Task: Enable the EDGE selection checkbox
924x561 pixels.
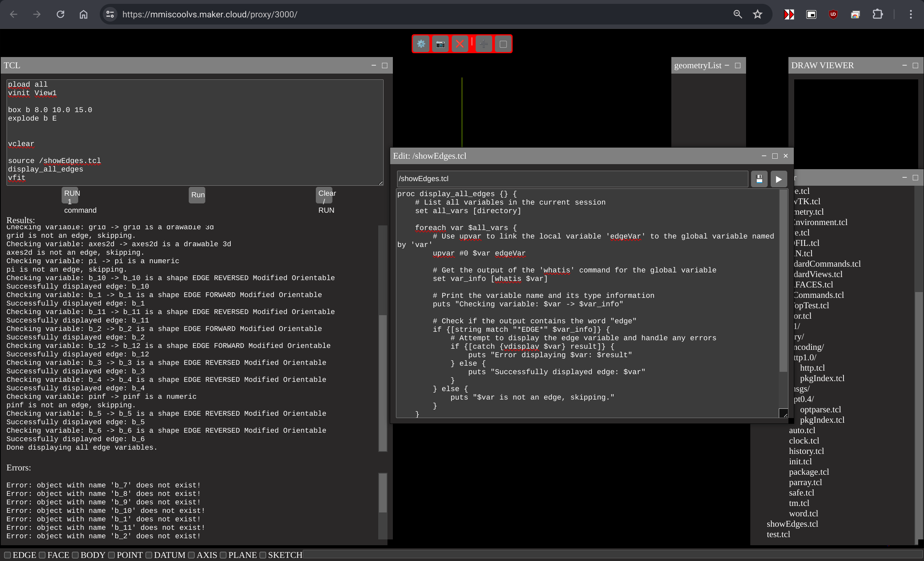Action: coord(7,555)
